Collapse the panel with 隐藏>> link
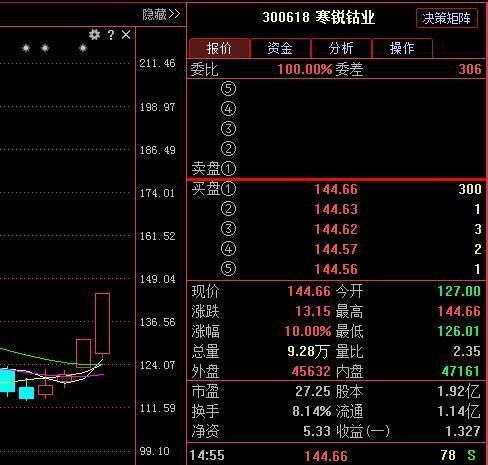The image size is (488, 465). [161, 14]
